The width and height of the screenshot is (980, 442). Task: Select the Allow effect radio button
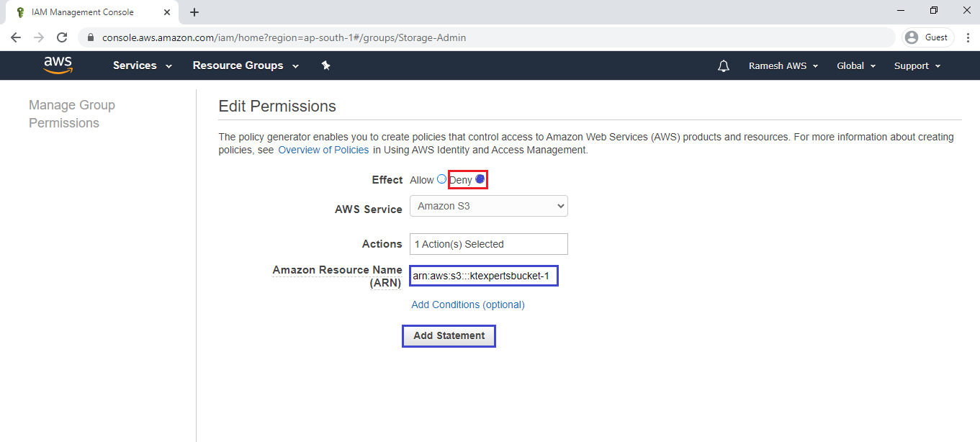click(441, 179)
